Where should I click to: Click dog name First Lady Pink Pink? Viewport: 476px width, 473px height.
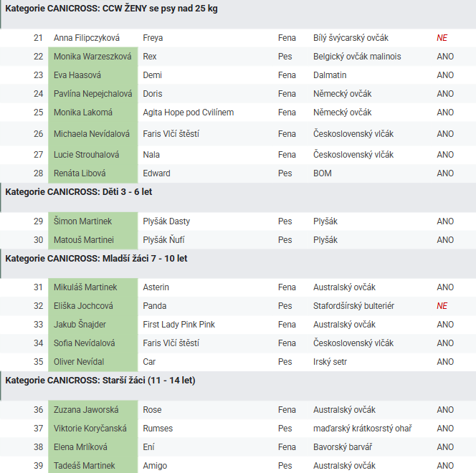179,325
